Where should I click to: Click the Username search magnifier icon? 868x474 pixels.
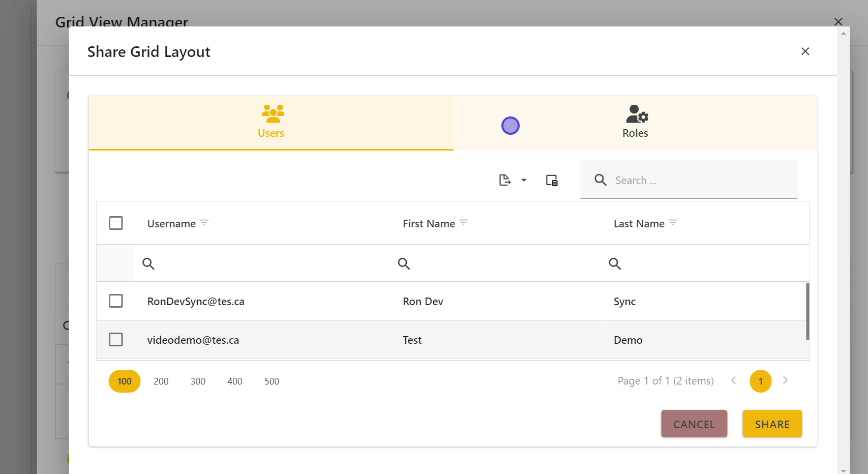coord(148,263)
